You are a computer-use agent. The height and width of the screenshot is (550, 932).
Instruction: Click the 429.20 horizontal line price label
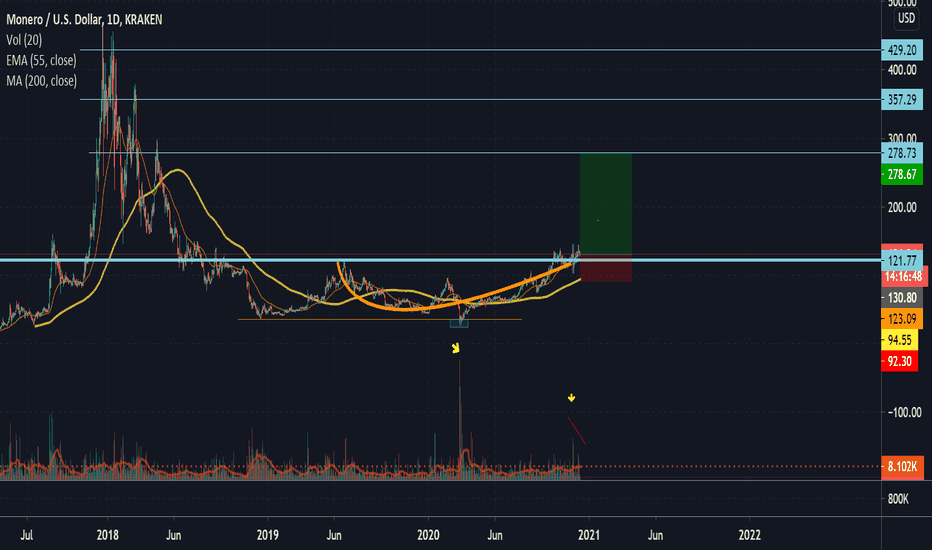coord(902,50)
